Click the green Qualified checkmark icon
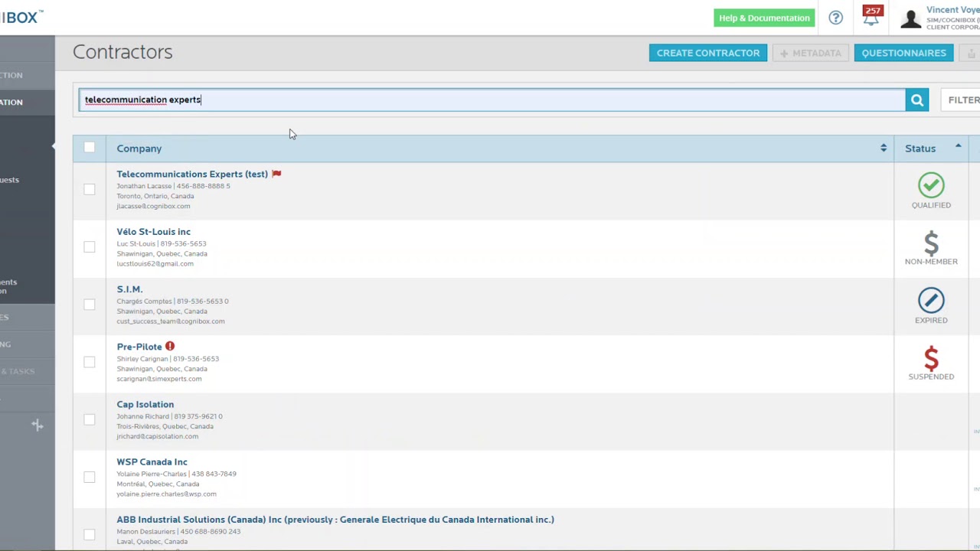The width and height of the screenshot is (980, 551). point(931,185)
